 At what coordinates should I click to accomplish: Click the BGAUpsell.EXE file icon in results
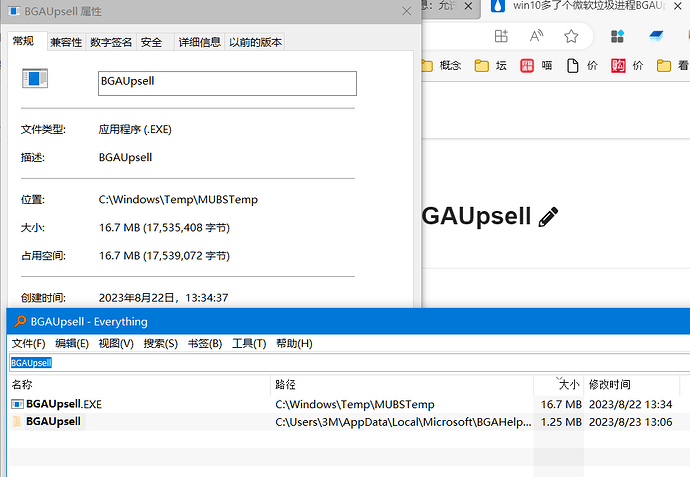(x=17, y=404)
